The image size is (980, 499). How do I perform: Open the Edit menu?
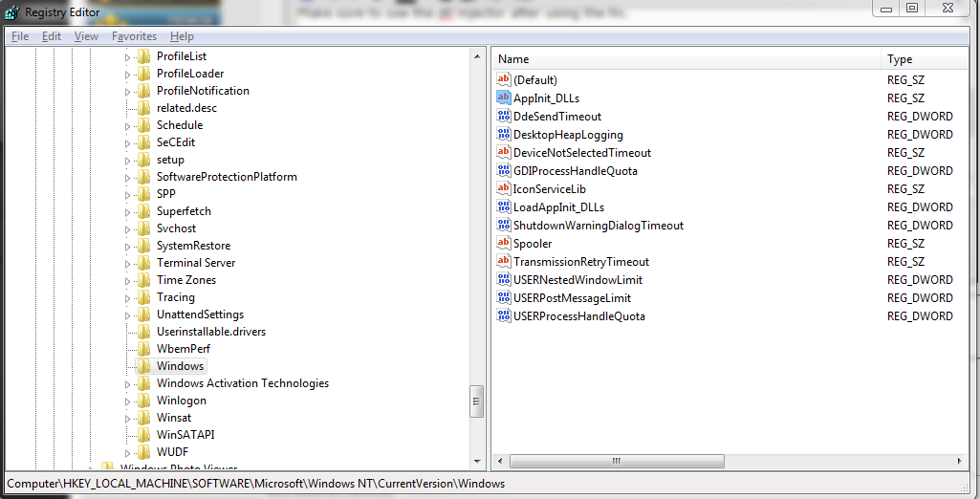pyautogui.click(x=52, y=36)
